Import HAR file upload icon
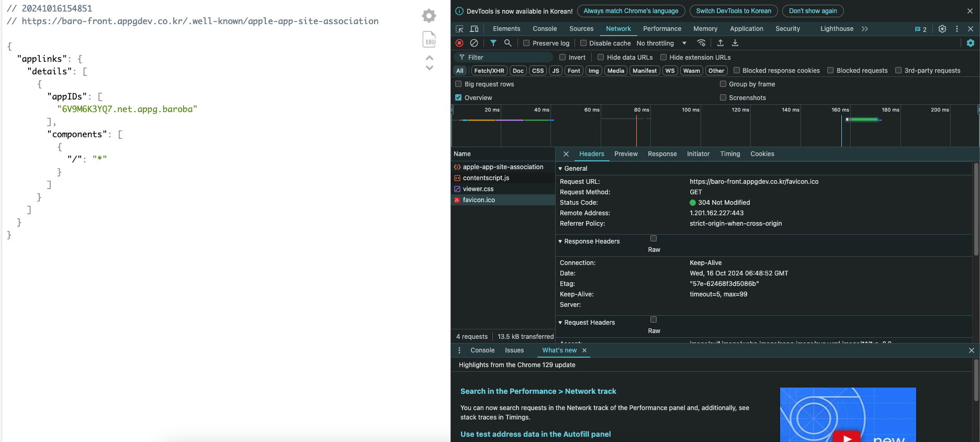Image resolution: width=980 pixels, height=442 pixels. 720,43
